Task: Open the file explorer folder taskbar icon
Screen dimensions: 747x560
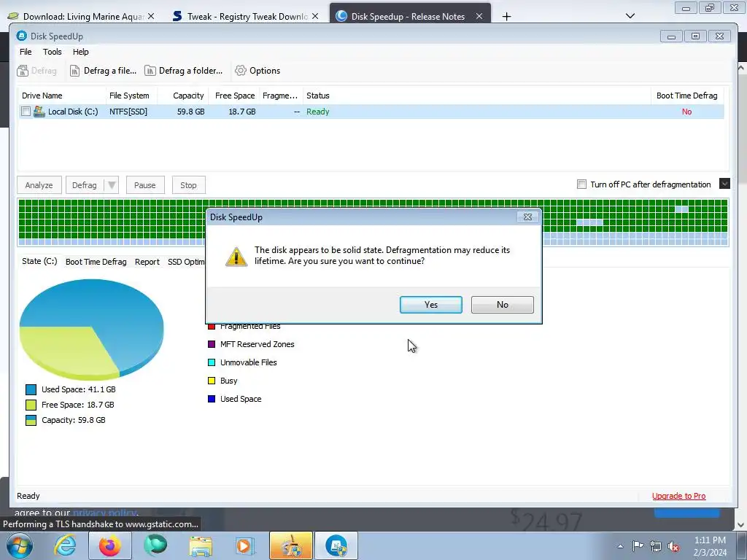Action: click(201, 545)
